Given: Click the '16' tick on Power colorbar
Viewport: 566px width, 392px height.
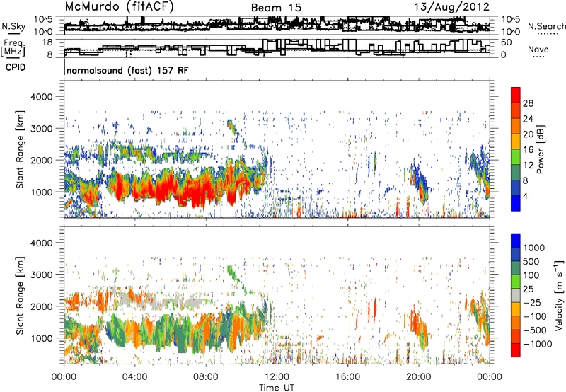Looking at the screenshot, I should pos(528,150).
